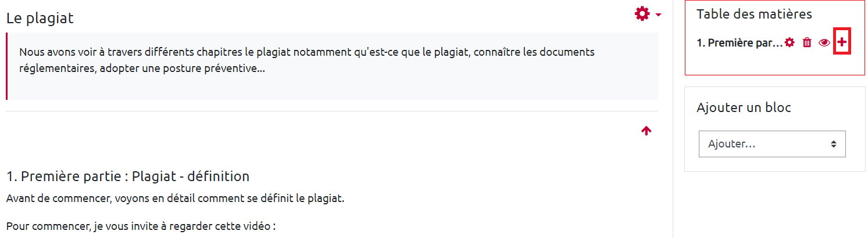Click the horizontal divider below the description
Screen dimensions: 868x238
(331, 111)
